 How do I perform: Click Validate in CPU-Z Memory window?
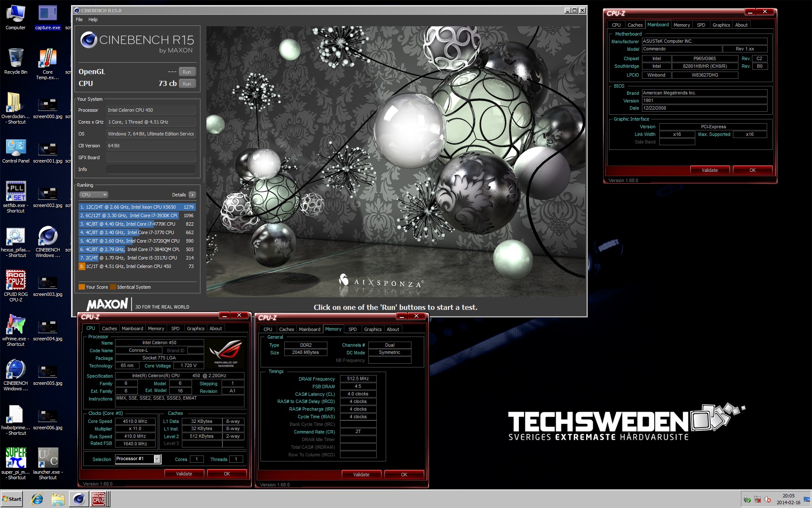pyautogui.click(x=361, y=475)
